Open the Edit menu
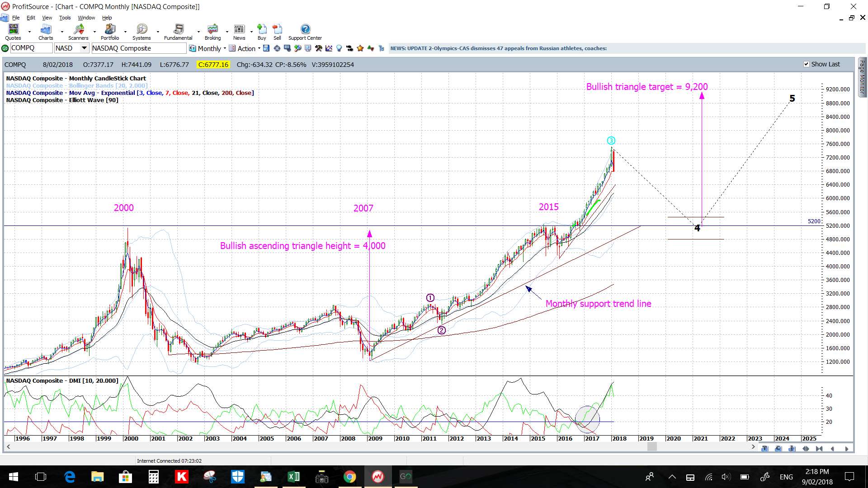This screenshot has width=868, height=488. point(31,18)
